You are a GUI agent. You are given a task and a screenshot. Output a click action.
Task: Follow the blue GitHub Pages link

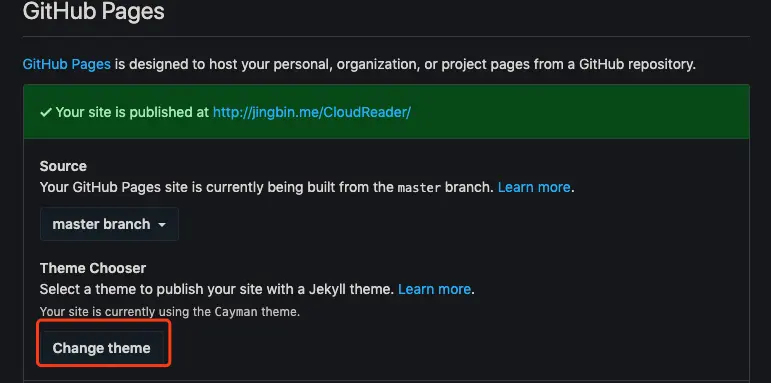pos(66,64)
